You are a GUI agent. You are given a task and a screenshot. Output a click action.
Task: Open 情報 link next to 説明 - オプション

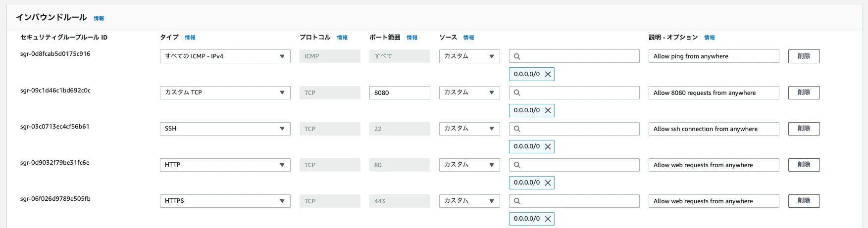710,38
